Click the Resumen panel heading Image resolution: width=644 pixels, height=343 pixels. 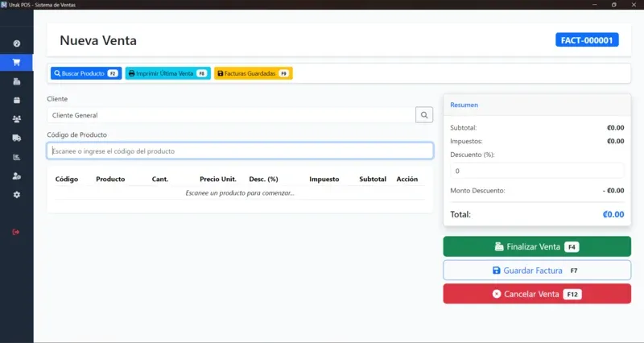[x=464, y=105]
